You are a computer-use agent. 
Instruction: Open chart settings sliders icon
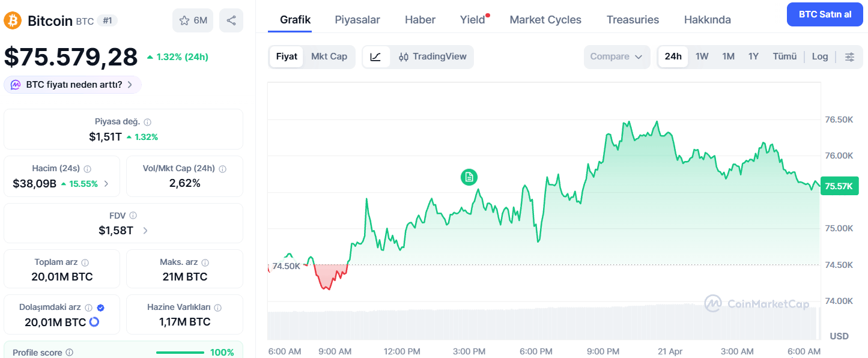click(x=849, y=56)
